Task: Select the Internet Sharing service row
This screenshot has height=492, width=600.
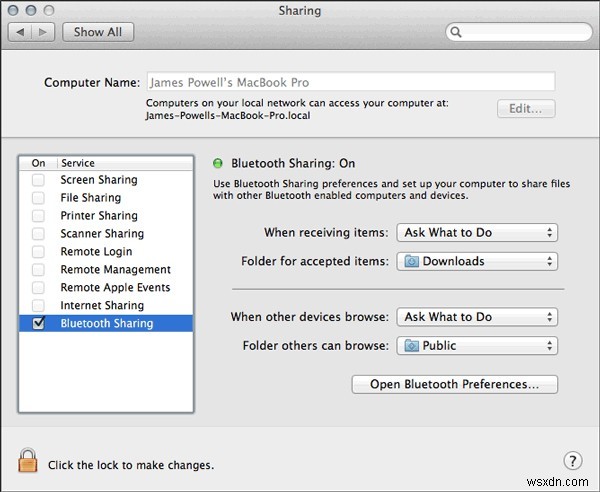Action: tap(106, 305)
